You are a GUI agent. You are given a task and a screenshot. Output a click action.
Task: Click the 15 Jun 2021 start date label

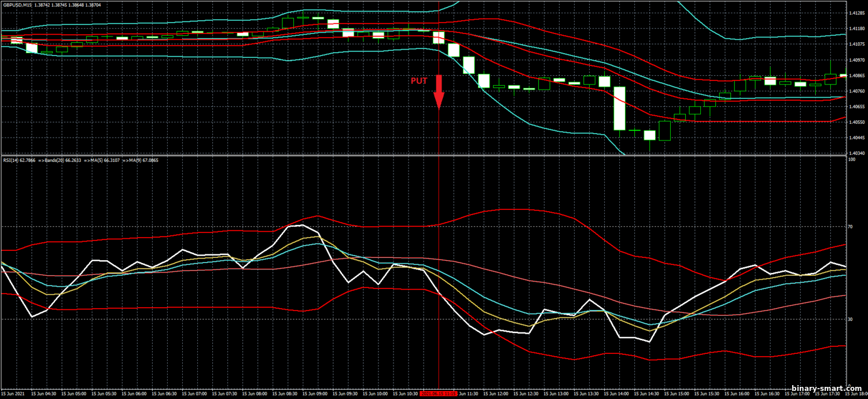13,393
